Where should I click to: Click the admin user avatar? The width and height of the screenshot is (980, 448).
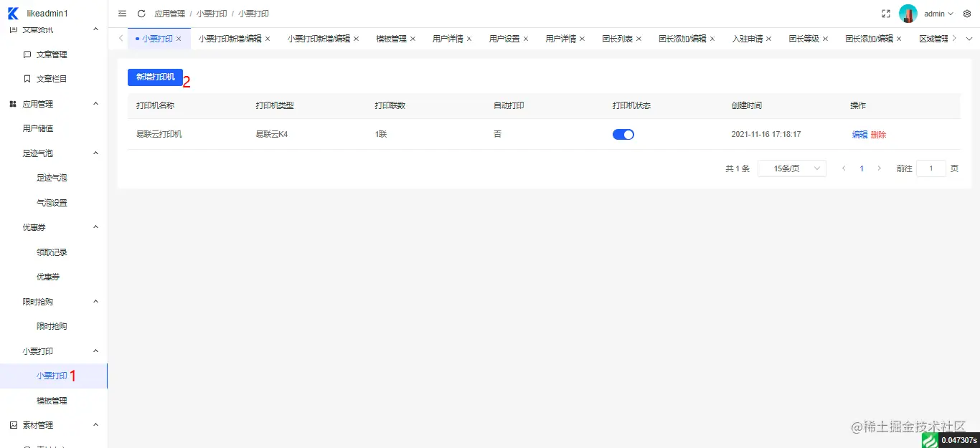click(908, 14)
